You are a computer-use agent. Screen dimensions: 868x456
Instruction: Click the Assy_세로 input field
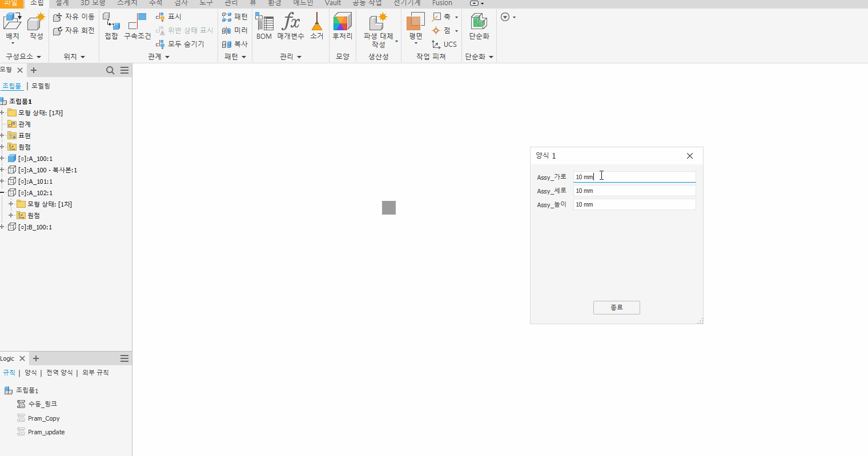coord(634,191)
